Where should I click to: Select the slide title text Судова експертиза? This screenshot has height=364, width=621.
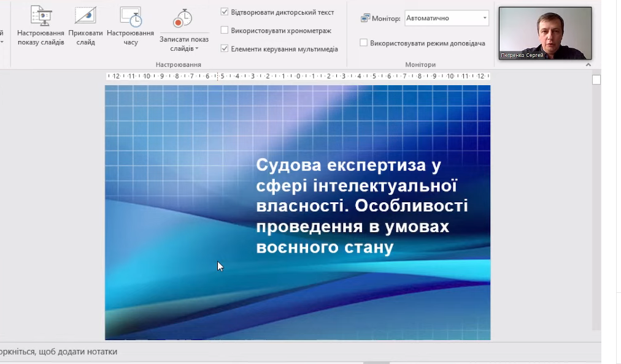(x=349, y=165)
